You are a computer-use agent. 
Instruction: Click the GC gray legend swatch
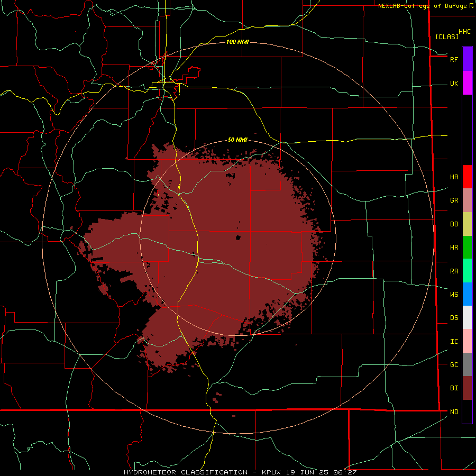coord(467,364)
